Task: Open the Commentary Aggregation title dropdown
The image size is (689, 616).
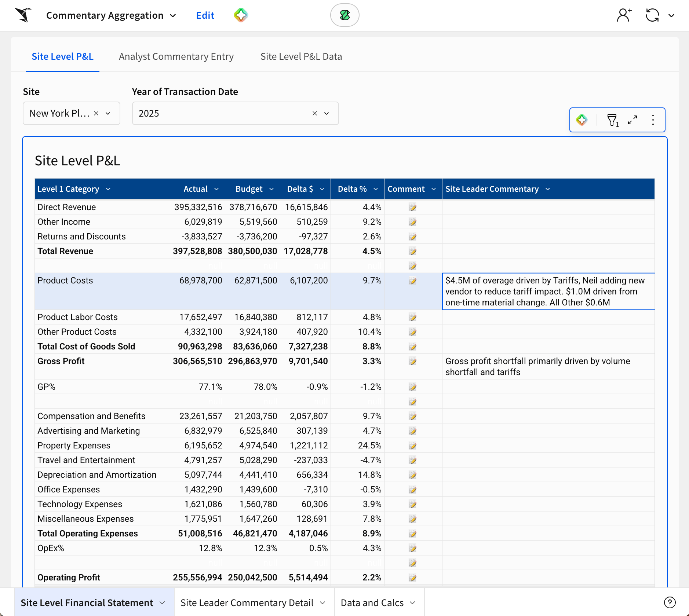Action: point(173,15)
